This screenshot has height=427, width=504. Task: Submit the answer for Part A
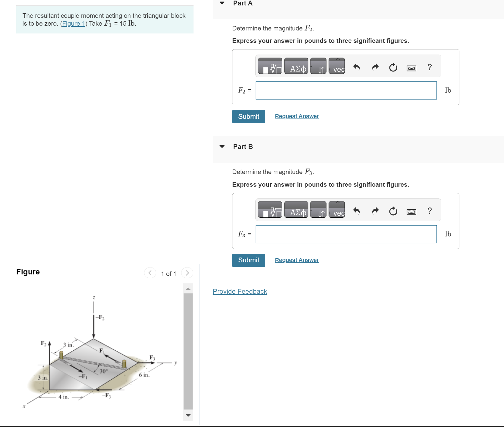[248, 116]
